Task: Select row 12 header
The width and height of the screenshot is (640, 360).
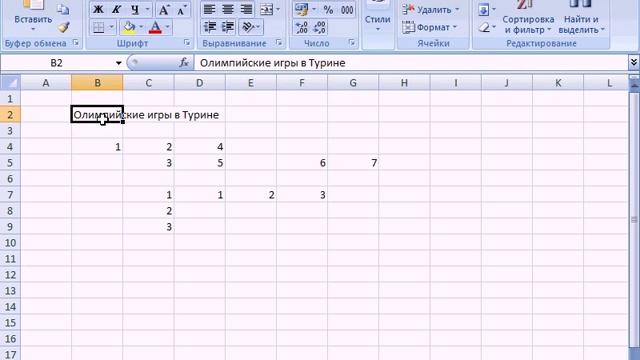Action: (x=10, y=275)
